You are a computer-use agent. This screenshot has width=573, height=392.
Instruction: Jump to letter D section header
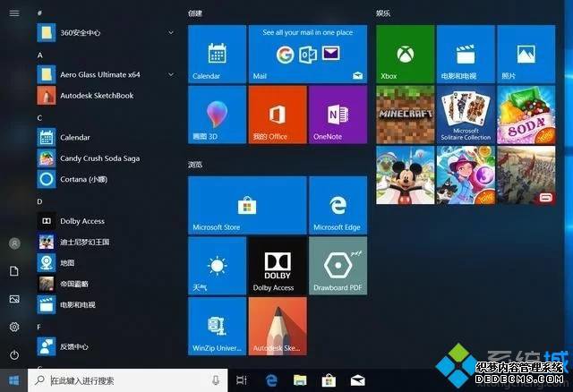(x=39, y=201)
